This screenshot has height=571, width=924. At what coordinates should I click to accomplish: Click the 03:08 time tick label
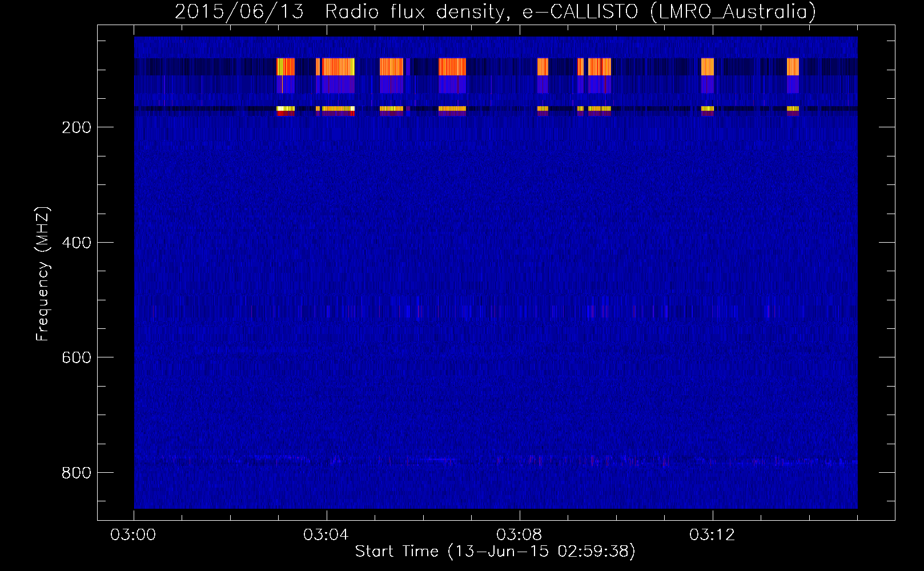[x=520, y=535]
